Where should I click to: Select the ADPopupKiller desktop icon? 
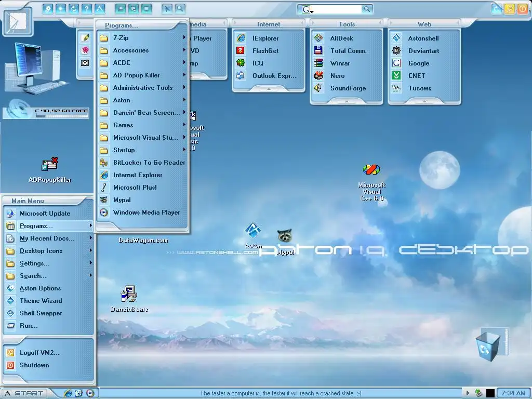click(x=50, y=170)
